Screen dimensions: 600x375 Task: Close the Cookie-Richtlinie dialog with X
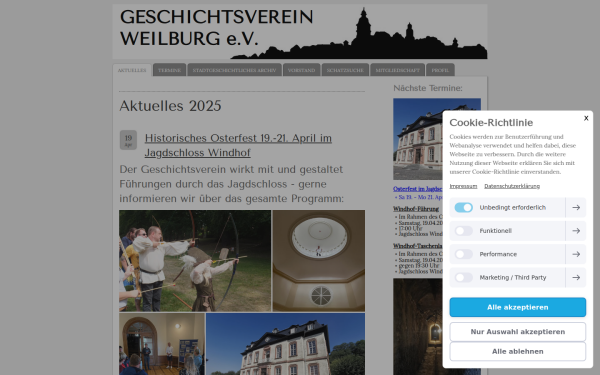(x=586, y=118)
